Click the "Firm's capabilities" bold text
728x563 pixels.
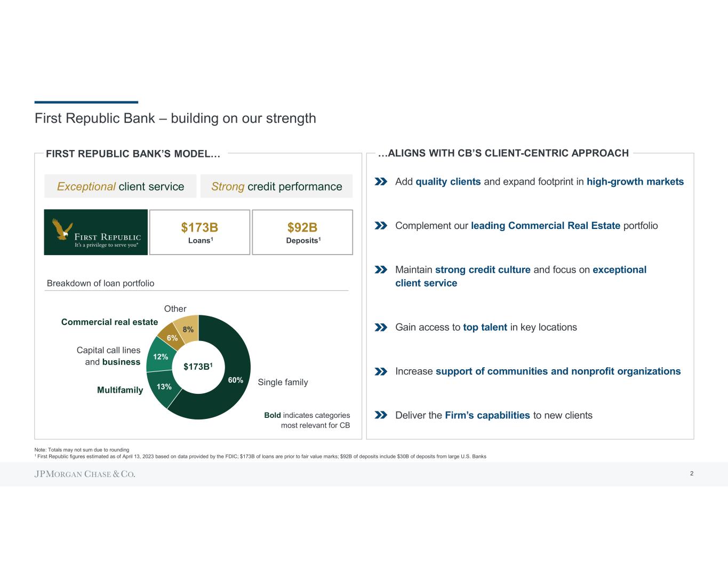(x=487, y=415)
